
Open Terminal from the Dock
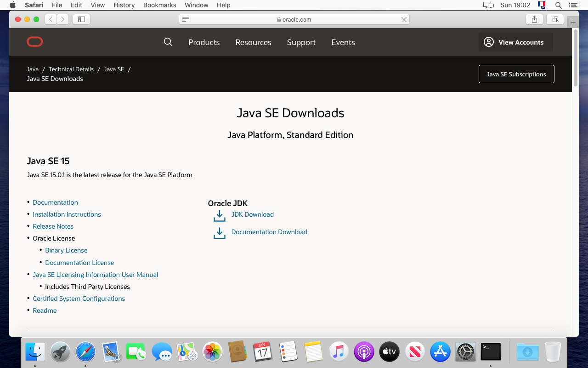pyautogui.click(x=491, y=352)
